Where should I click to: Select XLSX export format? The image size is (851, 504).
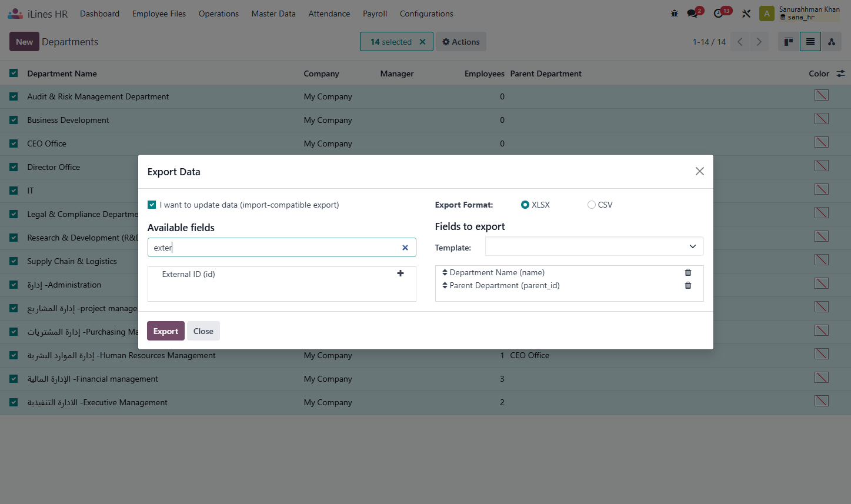click(525, 205)
